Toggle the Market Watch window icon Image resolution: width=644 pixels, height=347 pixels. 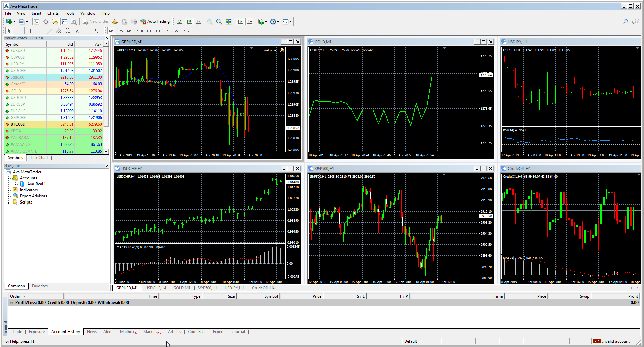36,22
